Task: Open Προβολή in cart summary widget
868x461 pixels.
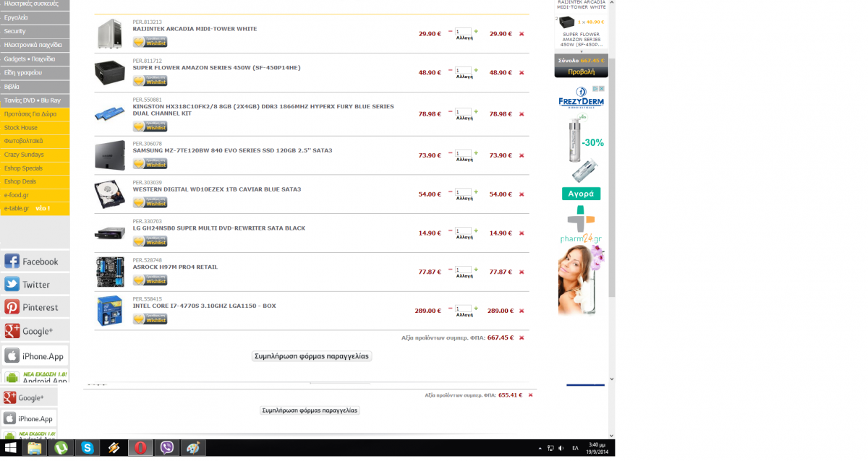Action: 581,72
